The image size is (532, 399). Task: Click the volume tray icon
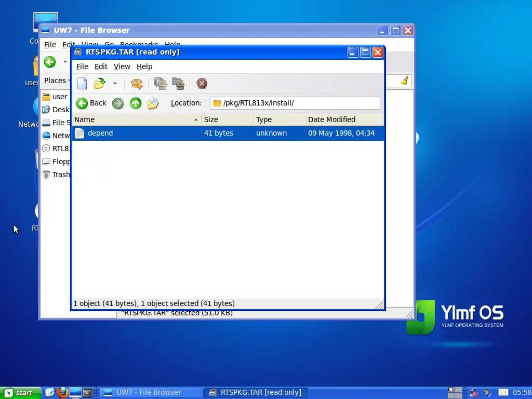(487, 393)
